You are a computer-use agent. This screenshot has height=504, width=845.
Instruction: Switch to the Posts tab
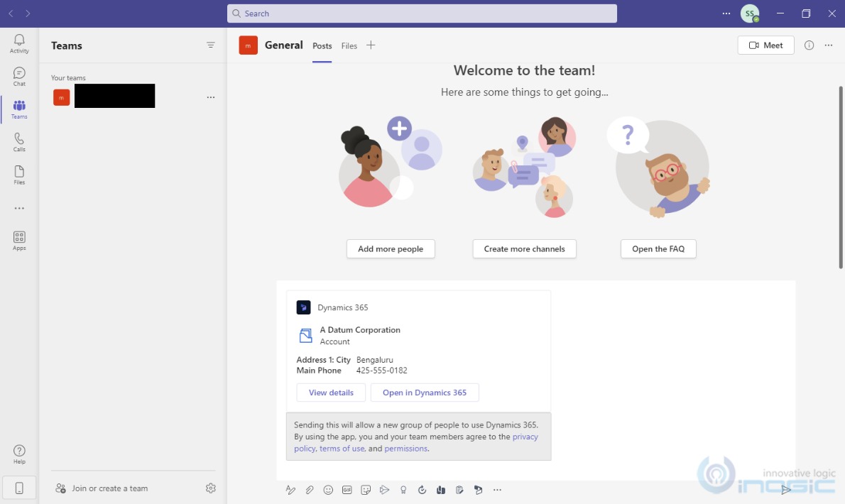(322, 45)
